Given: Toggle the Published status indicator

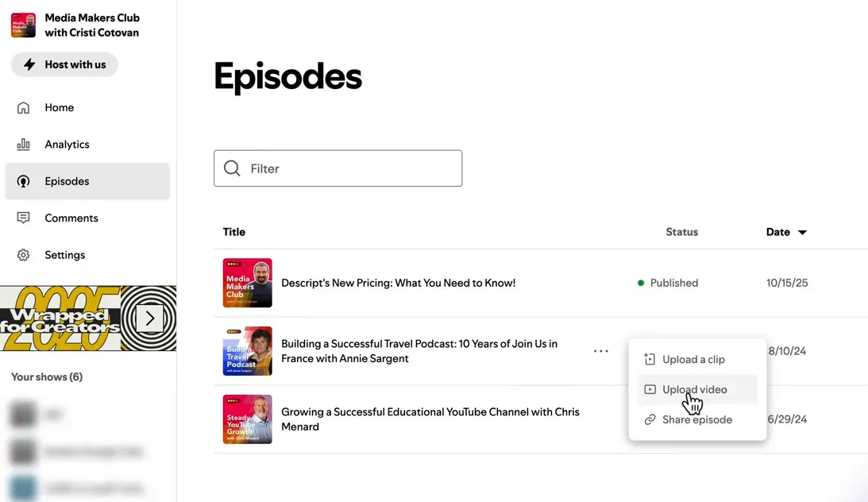Looking at the screenshot, I should [641, 283].
